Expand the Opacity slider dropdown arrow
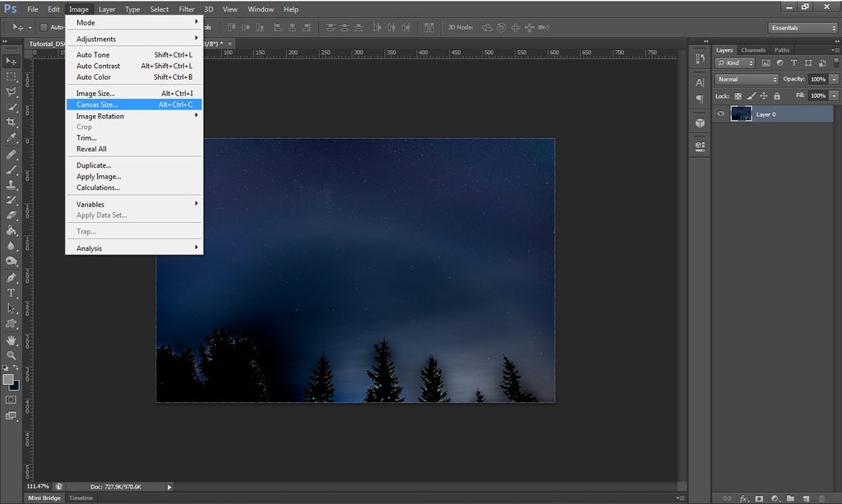Image resolution: width=842 pixels, height=504 pixels. point(834,80)
